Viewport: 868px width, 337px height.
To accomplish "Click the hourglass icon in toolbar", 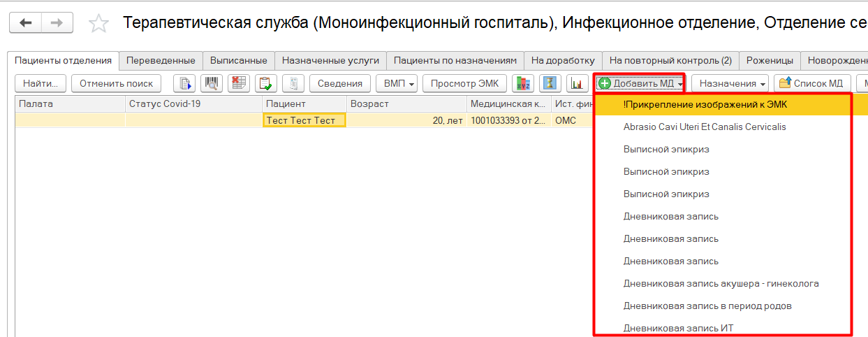I will [x=550, y=84].
